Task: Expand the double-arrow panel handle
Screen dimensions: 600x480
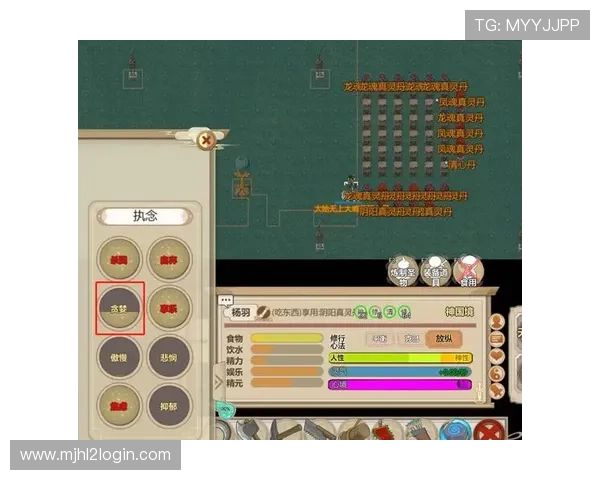Action: point(218,382)
